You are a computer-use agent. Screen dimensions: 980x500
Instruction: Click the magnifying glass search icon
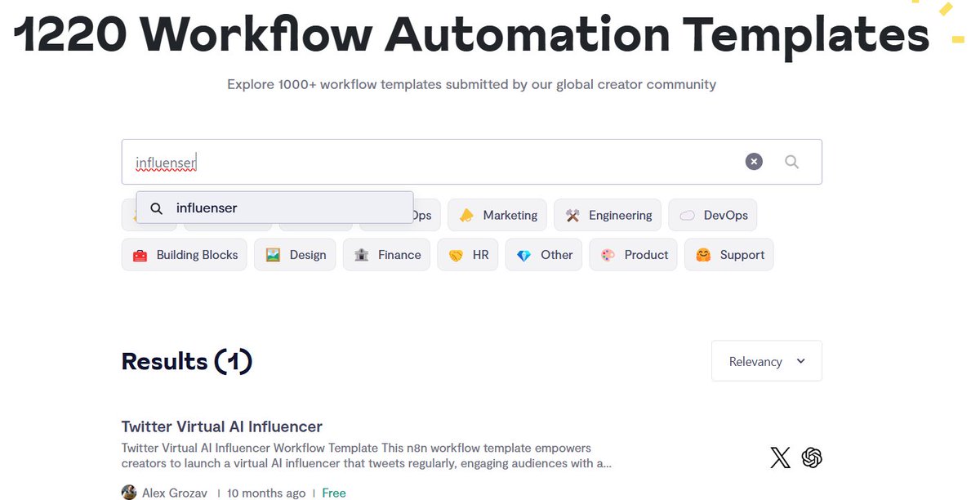(791, 162)
